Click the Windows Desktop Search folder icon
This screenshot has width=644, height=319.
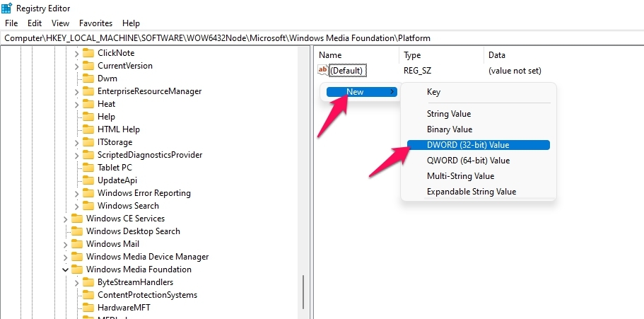tap(77, 231)
